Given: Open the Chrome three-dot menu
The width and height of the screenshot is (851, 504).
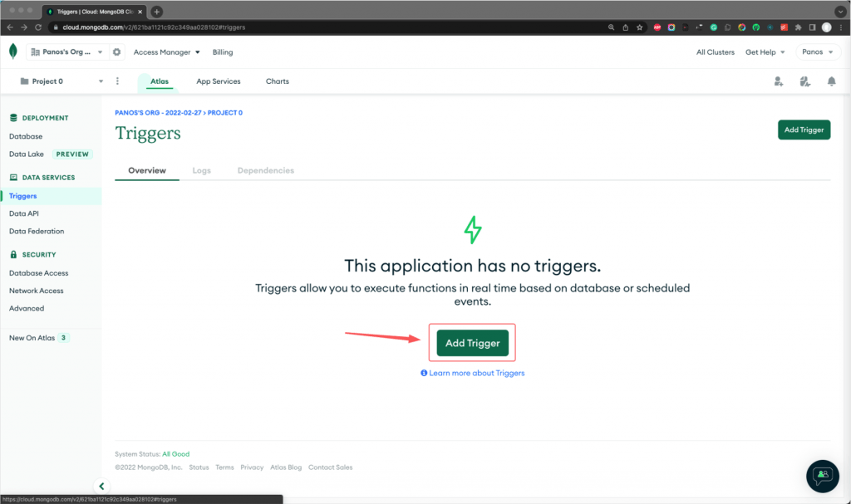Looking at the screenshot, I should click(841, 27).
